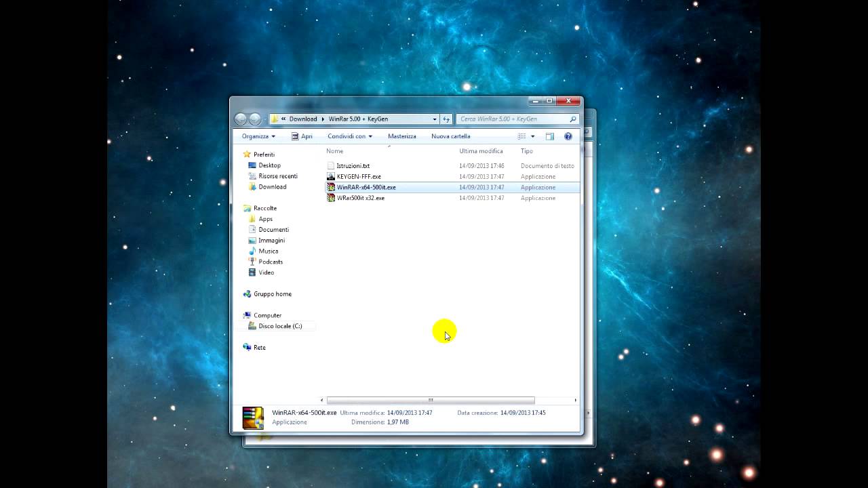This screenshot has width=868, height=488.
Task: Click the Risorse recenti icon
Action: [x=252, y=176]
